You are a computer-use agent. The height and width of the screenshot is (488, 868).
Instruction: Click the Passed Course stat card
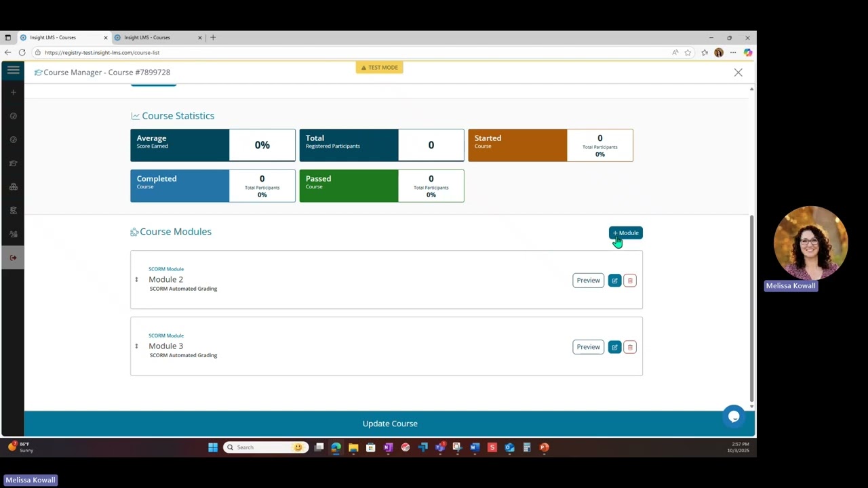pyautogui.click(x=382, y=186)
